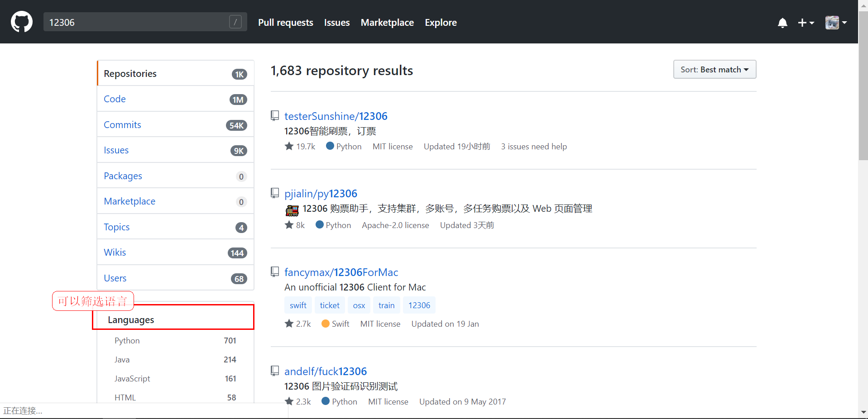Image resolution: width=868 pixels, height=419 pixels.
Task: Open the swift topic tag
Action: 298,305
